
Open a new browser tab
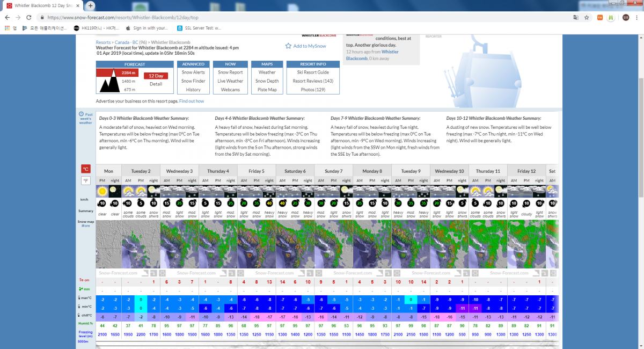pos(91,5)
